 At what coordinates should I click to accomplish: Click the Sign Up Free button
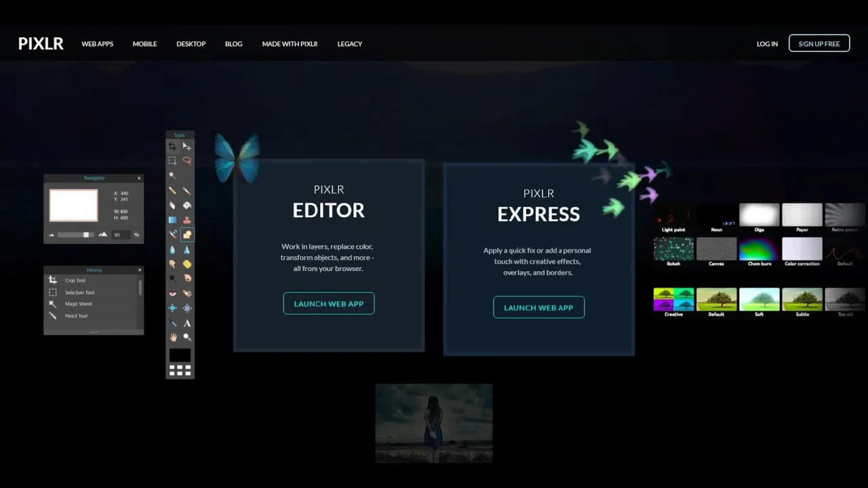tap(819, 43)
